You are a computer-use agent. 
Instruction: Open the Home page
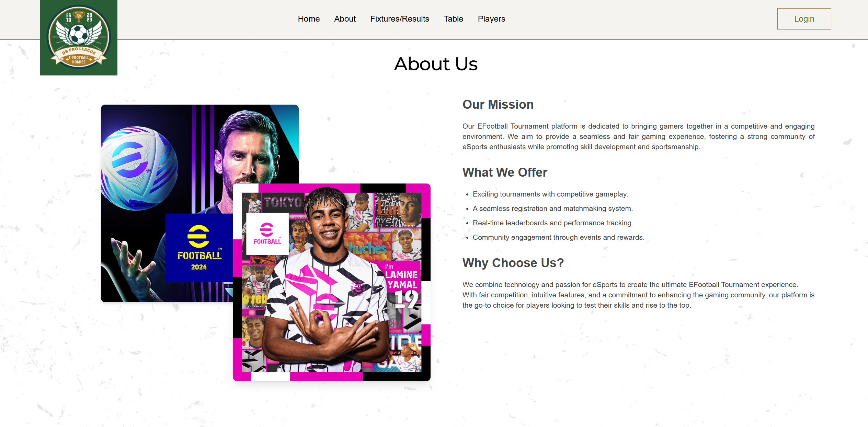coord(309,19)
